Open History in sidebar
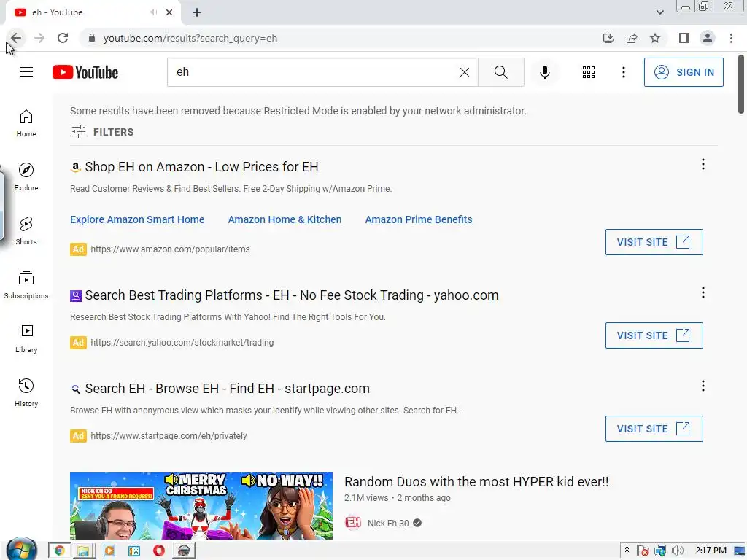The image size is (747, 560). pos(26,392)
